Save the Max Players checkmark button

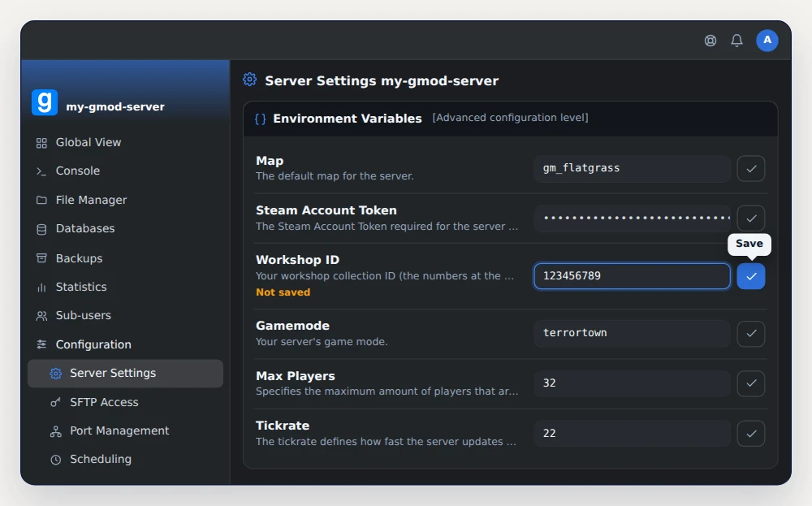coord(751,383)
